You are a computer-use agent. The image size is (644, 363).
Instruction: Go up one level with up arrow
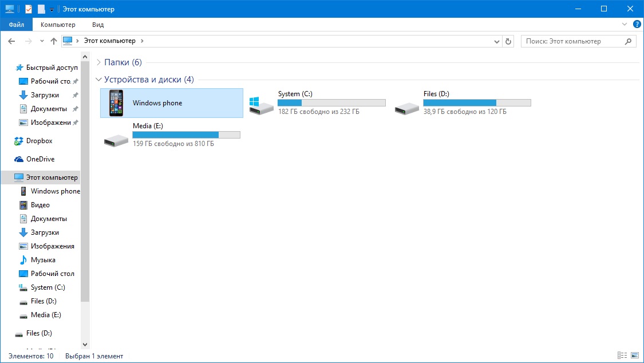tap(53, 41)
